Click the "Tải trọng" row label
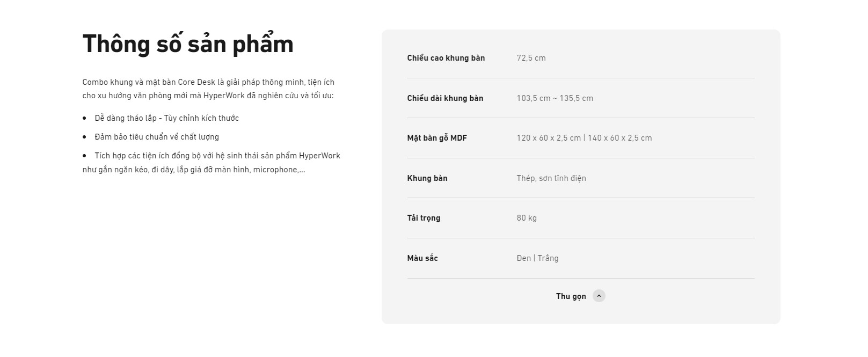 coord(424,218)
